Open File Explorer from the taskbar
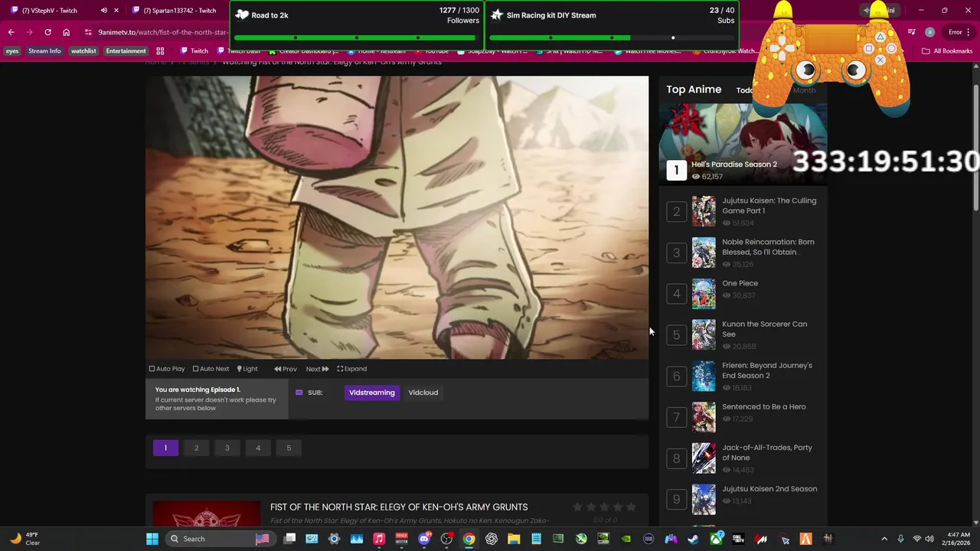980x551 pixels. 514,539
